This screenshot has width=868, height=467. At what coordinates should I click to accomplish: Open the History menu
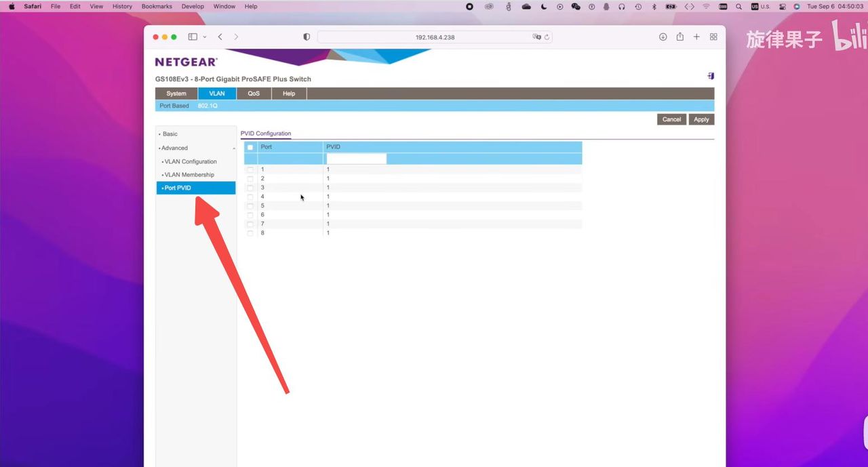pyautogui.click(x=122, y=6)
